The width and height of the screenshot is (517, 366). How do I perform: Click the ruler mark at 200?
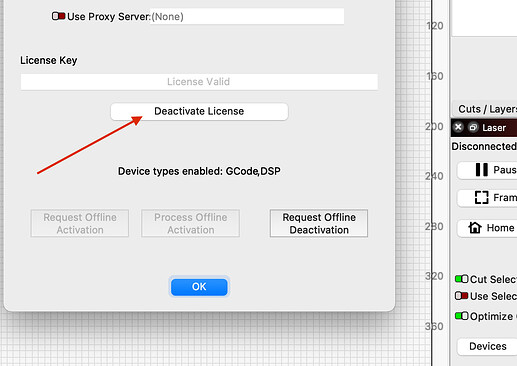(x=434, y=127)
